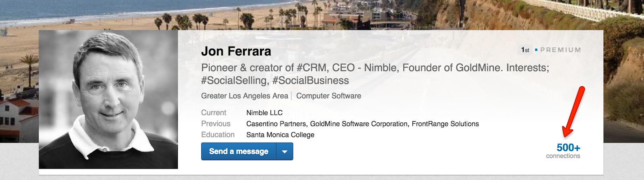
Task: Click the 1st degree connection badge
Action: point(525,50)
